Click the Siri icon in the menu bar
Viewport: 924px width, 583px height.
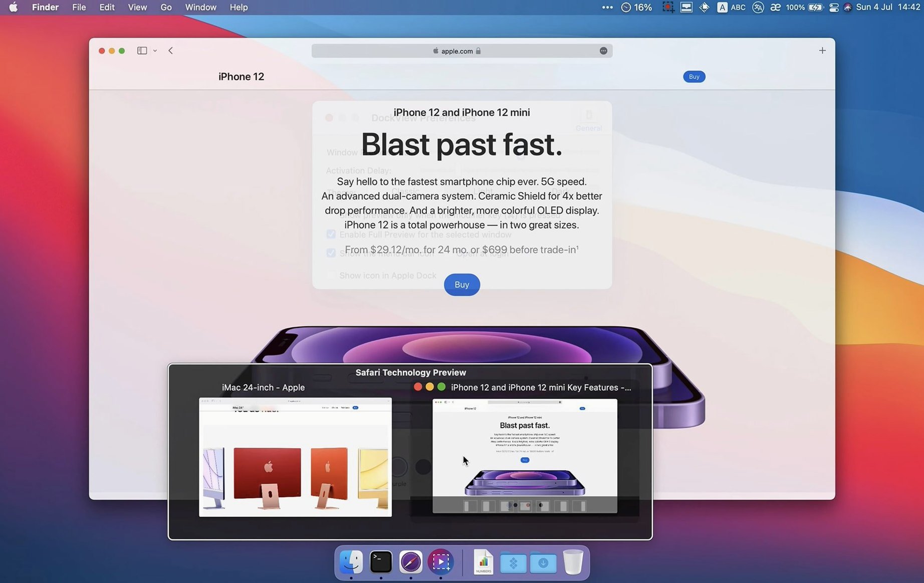click(x=848, y=7)
